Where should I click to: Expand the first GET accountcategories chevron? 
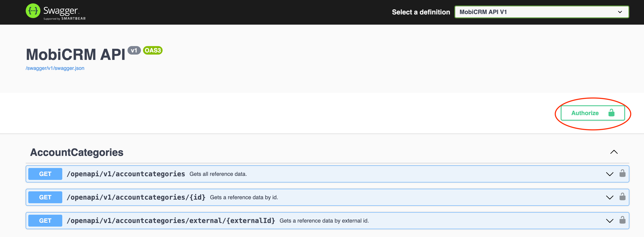pos(610,174)
